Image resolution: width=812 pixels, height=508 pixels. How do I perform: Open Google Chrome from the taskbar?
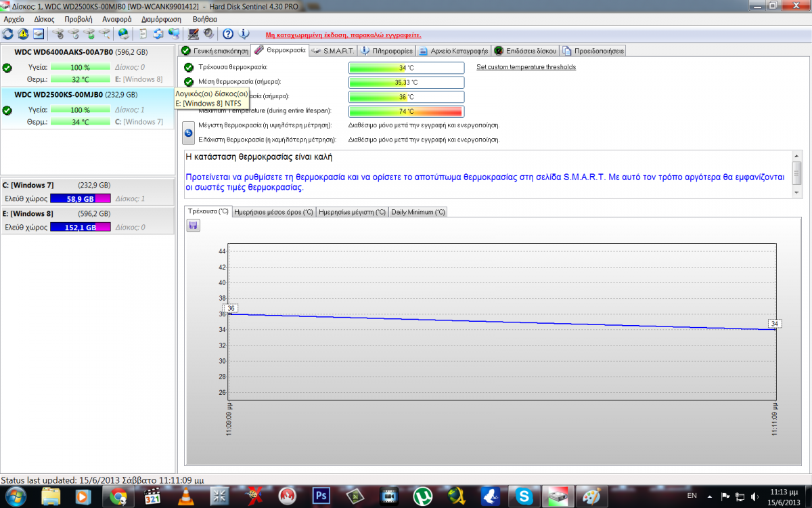coord(118,496)
